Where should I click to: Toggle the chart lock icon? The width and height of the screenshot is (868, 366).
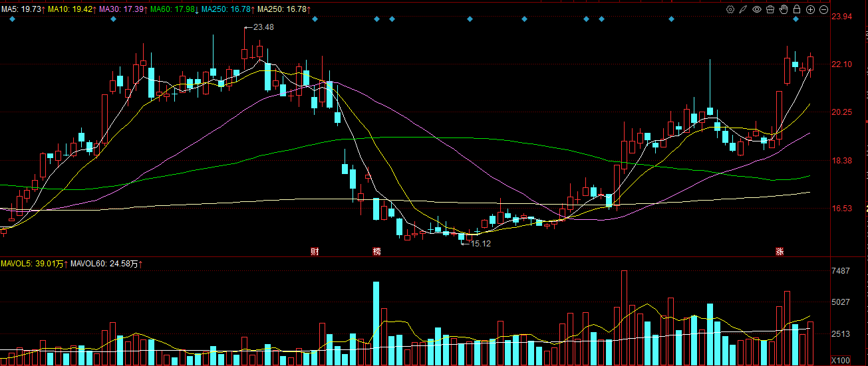[797, 9]
